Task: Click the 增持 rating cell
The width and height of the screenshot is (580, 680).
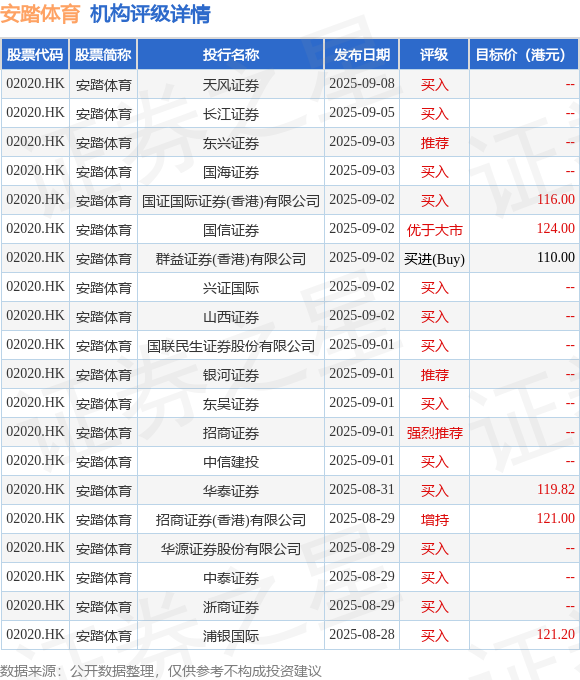Action: point(434,520)
